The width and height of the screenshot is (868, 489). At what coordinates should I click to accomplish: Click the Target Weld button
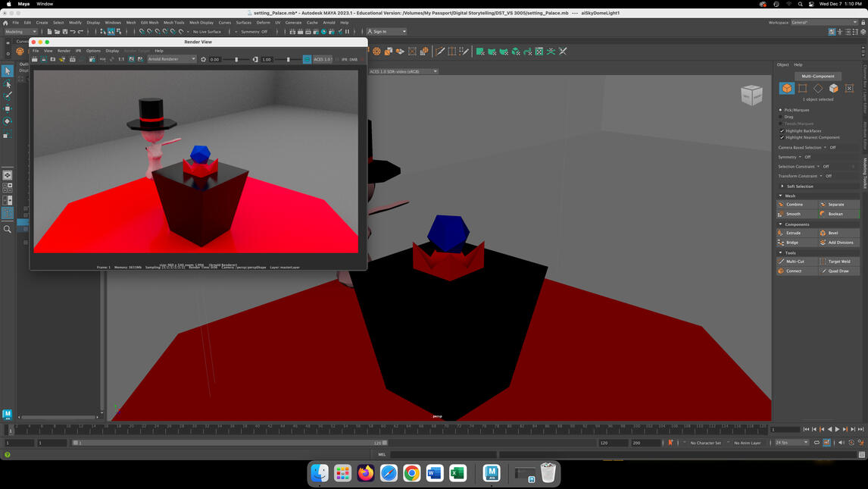tap(839, 261)
